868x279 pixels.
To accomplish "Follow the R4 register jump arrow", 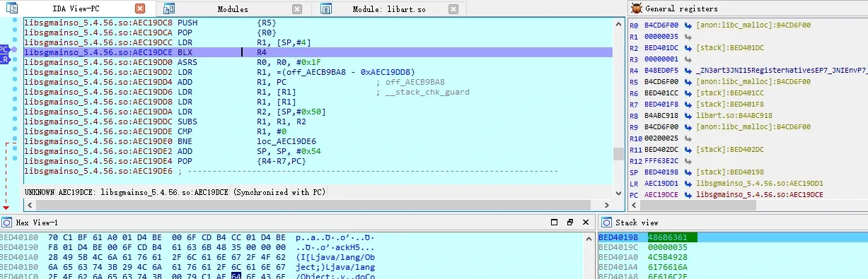I will coord(688,71).
